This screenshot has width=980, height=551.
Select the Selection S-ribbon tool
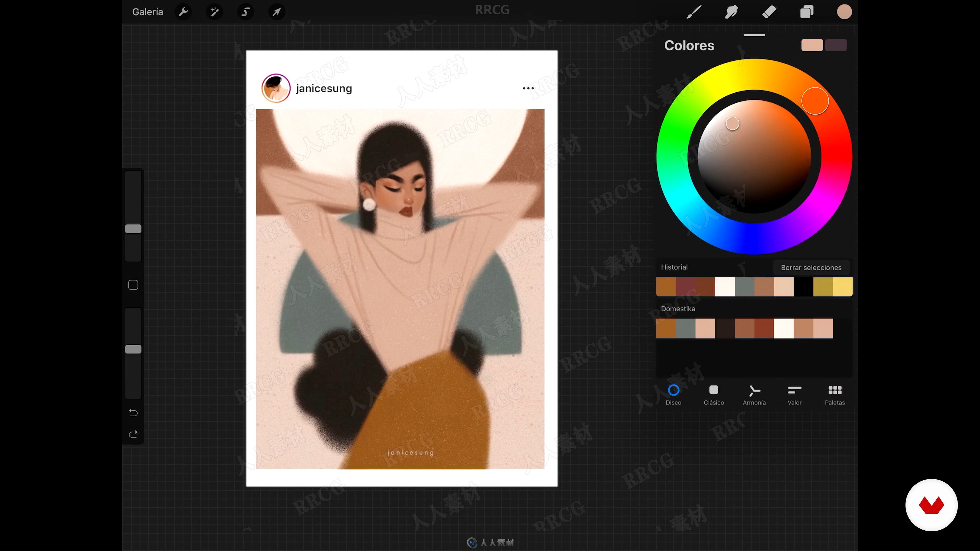point(246,12)
